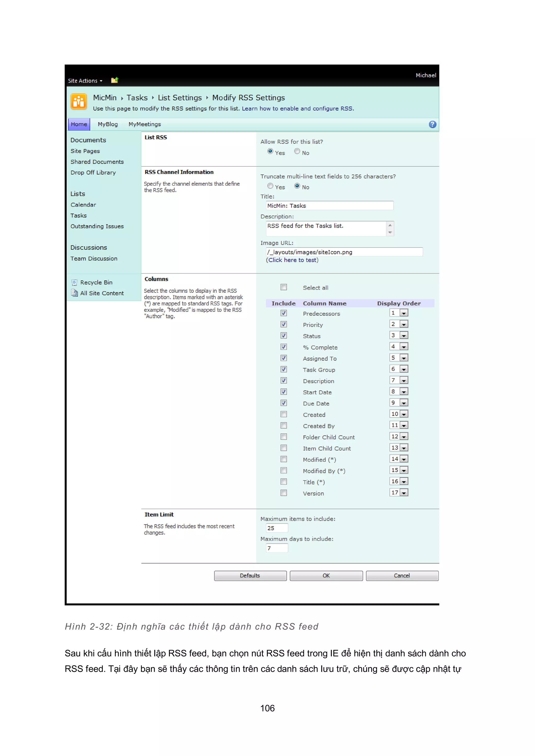Click the OK button
The height and width of the screenshot is (756, 535).
pyautogui.click(x=326, y=576)
